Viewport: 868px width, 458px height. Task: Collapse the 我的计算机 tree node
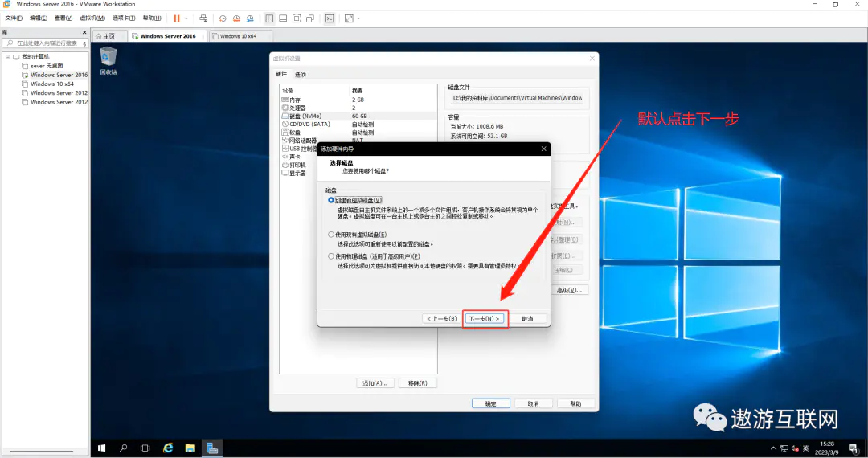8,57
